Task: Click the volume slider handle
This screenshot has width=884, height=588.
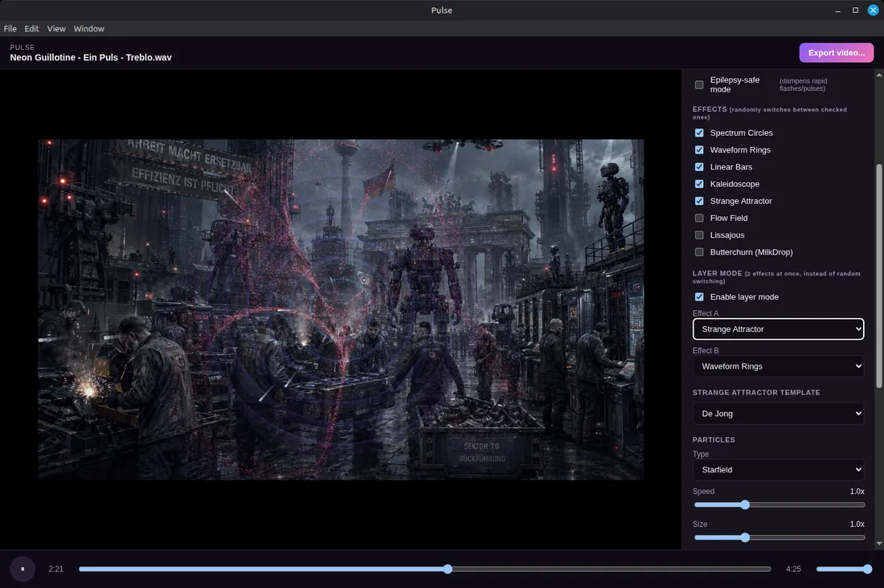Action: [868, 569]
